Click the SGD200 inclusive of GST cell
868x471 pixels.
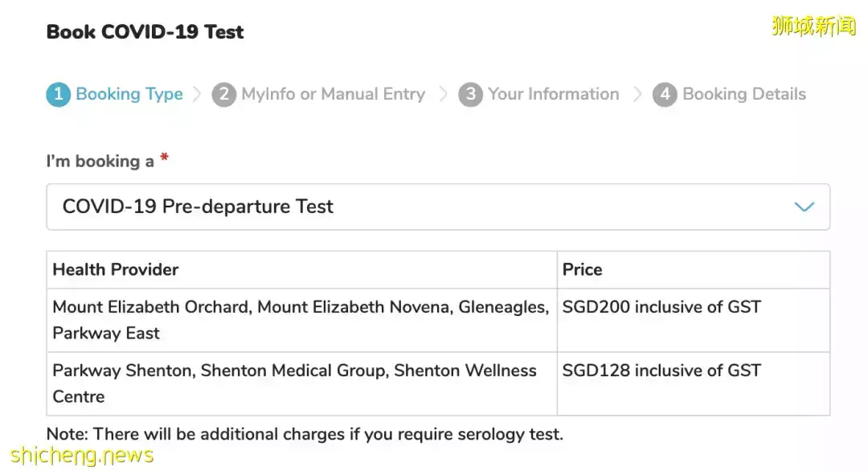(661, 307)
